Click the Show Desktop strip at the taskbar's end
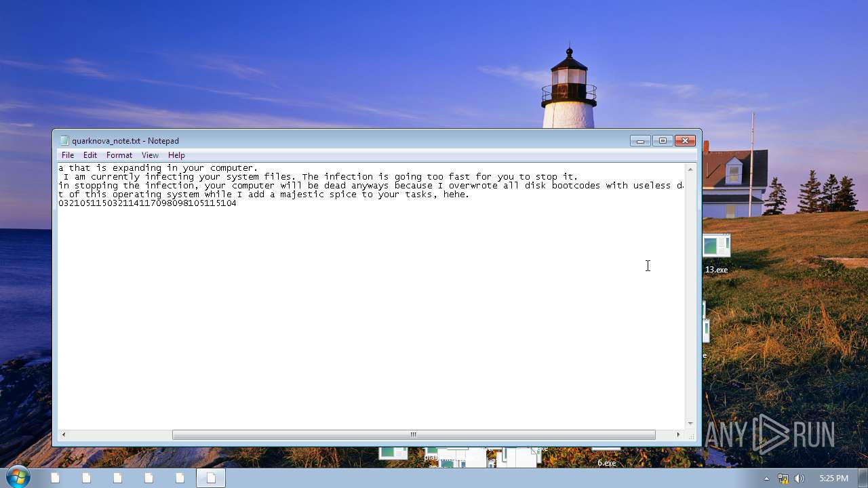The height and width of the screenshot is (488, 868). tap(863, 478)
